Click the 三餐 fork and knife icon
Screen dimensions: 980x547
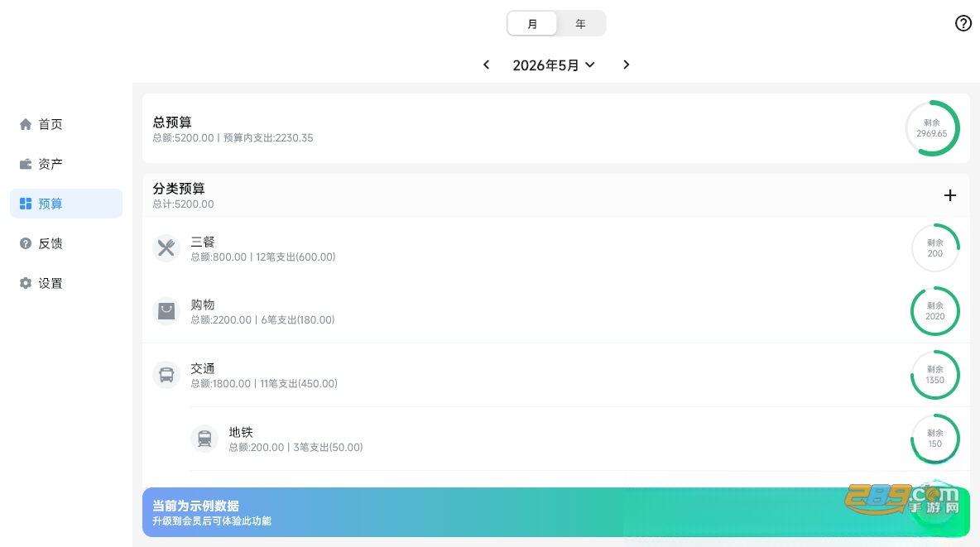coord(166,248)
